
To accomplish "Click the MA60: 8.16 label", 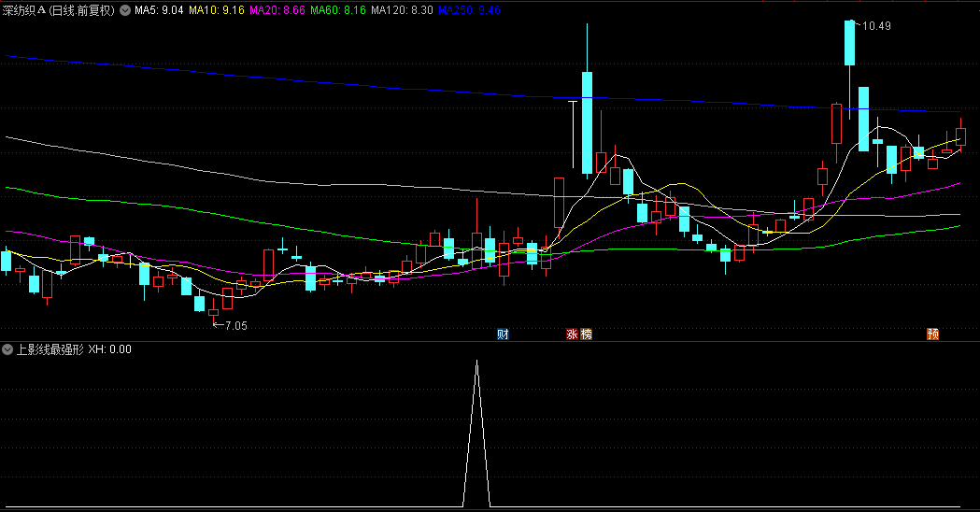I will point(337,10).
